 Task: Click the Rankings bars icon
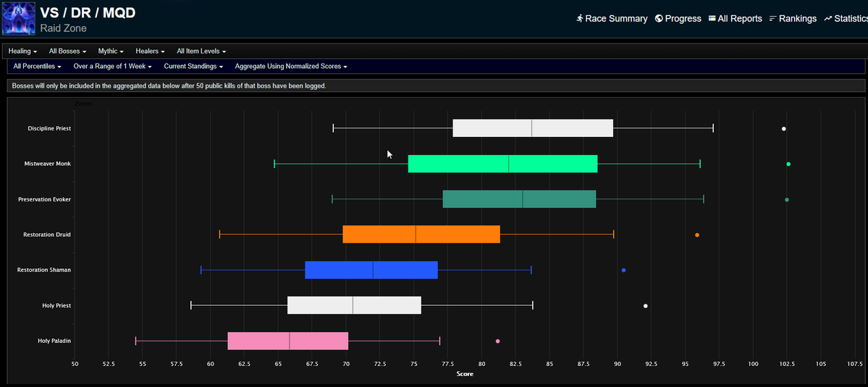click(772, 18)
